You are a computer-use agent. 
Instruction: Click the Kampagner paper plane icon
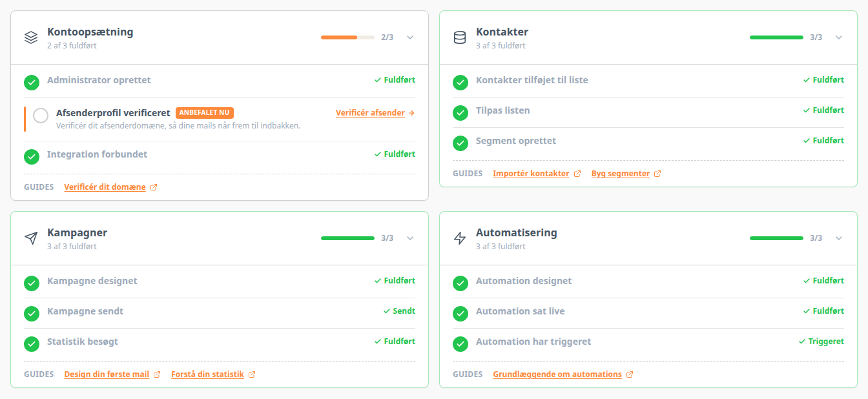click(31, 238)
